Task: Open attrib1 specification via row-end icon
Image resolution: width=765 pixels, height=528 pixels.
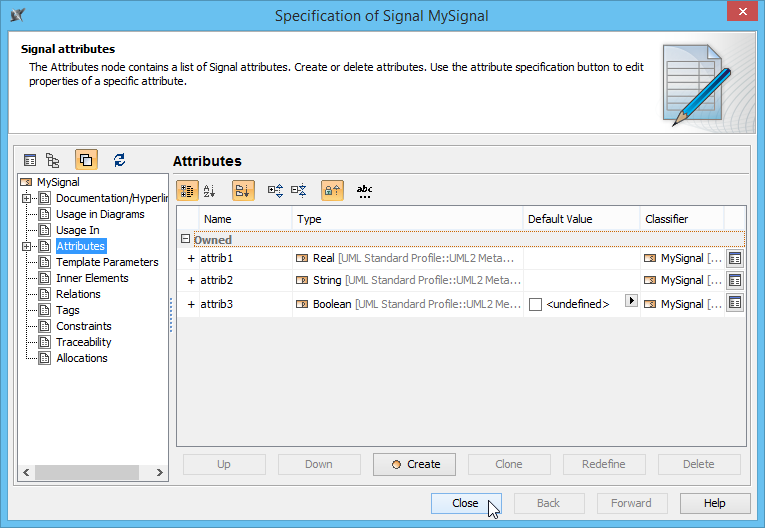Action: pyautogui.click(x=734, y=258)
